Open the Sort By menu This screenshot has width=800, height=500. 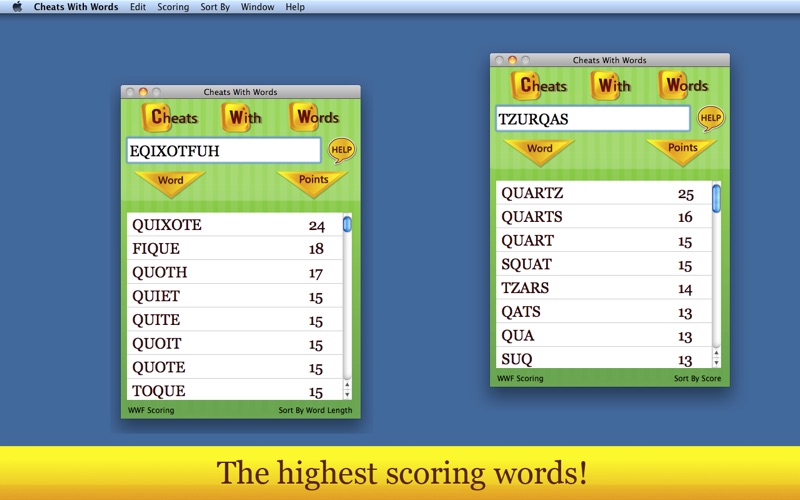(215, 7)
